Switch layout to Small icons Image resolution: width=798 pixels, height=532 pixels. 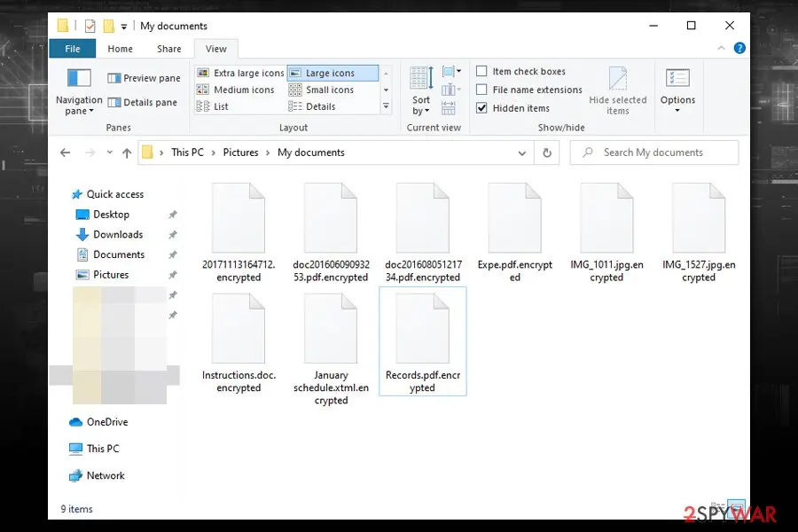pos(321,90)
